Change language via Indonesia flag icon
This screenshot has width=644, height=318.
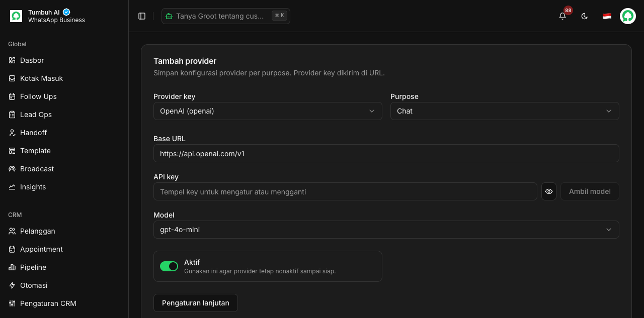coord(607,16)
